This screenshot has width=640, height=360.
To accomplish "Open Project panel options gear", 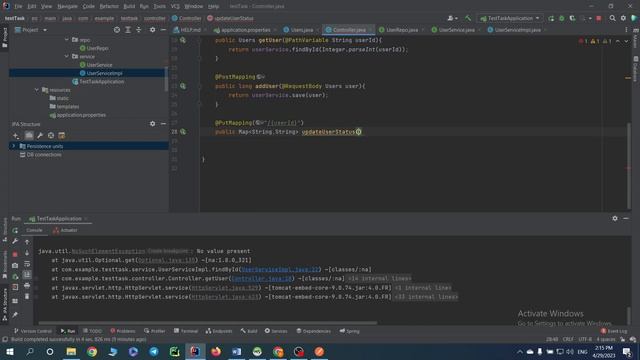I will tap(152, 30).
